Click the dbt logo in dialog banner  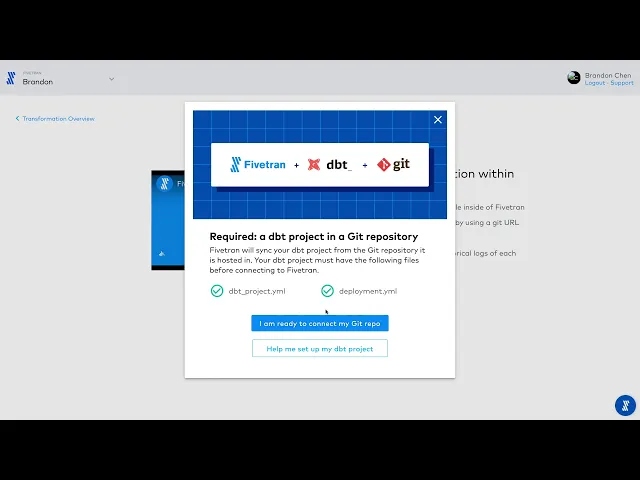[329, 164]
